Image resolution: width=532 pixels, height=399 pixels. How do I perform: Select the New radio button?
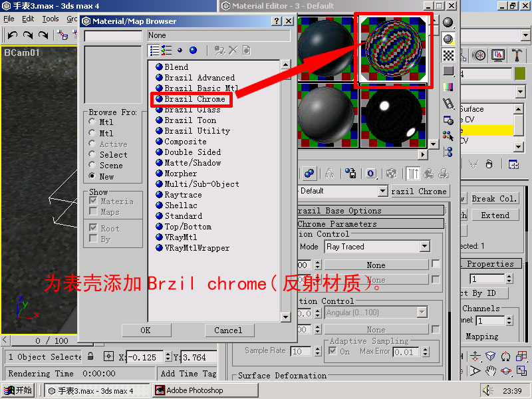tap(92, 176)
